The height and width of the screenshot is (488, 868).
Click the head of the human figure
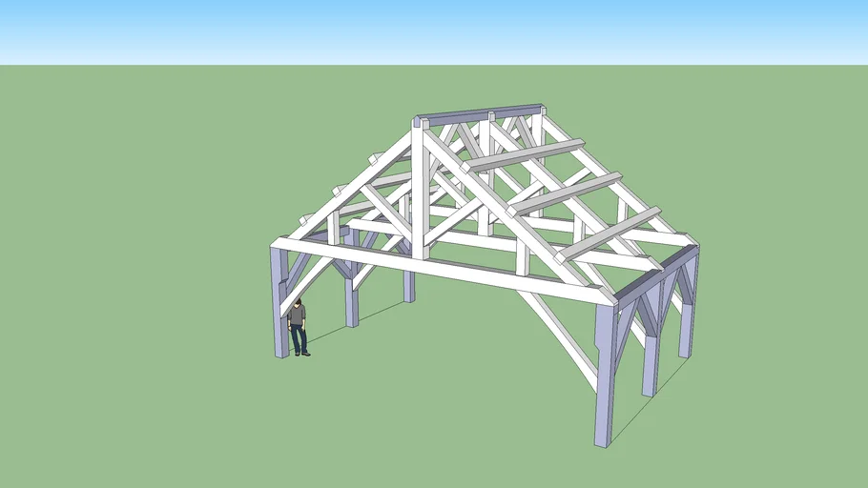(298, 304)
